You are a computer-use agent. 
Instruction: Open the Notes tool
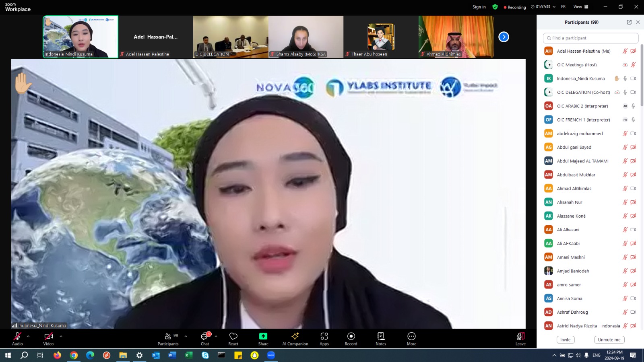click(x=381, y=338)
